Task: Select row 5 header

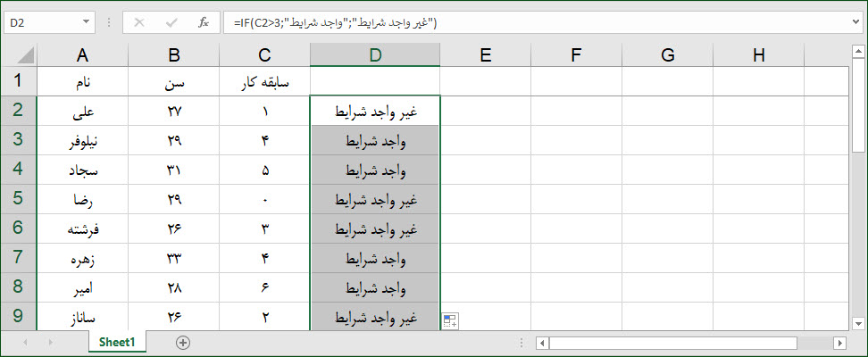Action: click(18, 199)
